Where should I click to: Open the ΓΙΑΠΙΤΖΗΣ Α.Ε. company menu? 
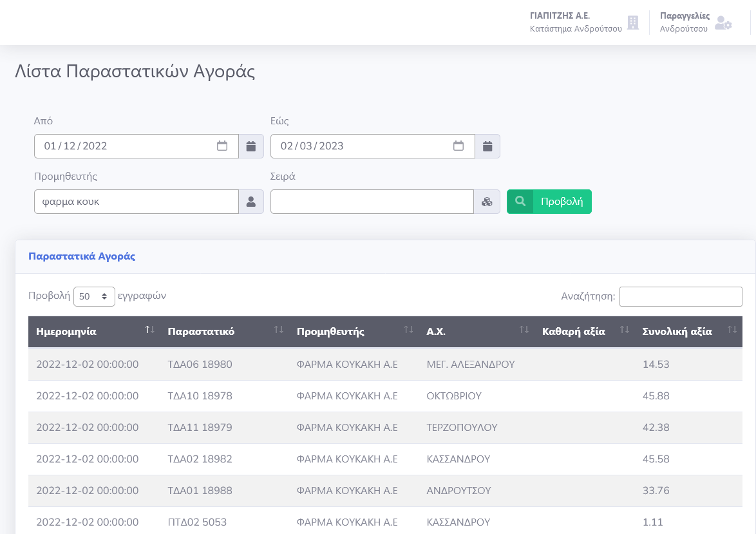pyautogui.click(x=584, y=22)
